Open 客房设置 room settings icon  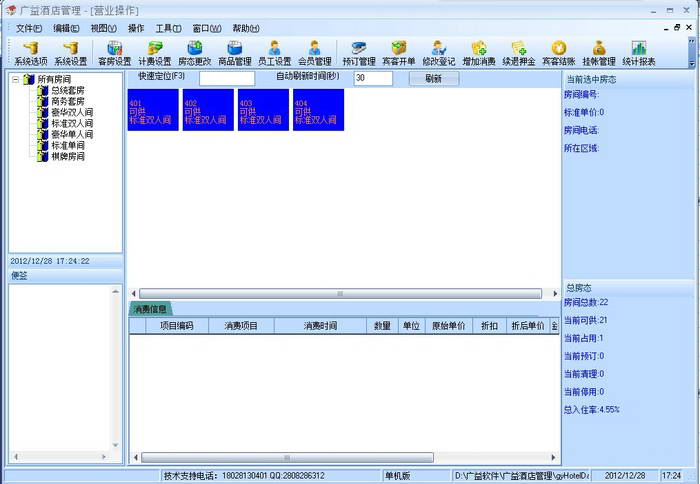[x=115, y=54]
